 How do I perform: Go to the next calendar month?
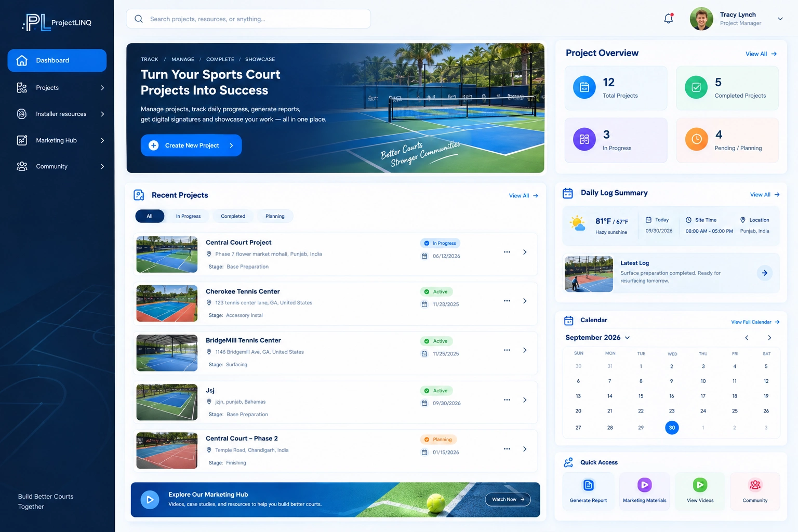click(x=769, y=338)
